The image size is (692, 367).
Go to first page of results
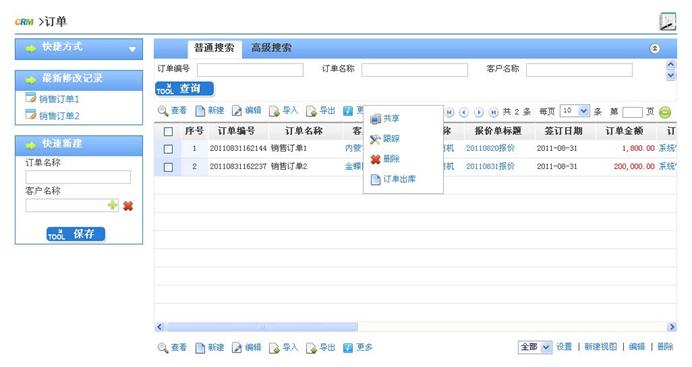(x=449, y=112)
